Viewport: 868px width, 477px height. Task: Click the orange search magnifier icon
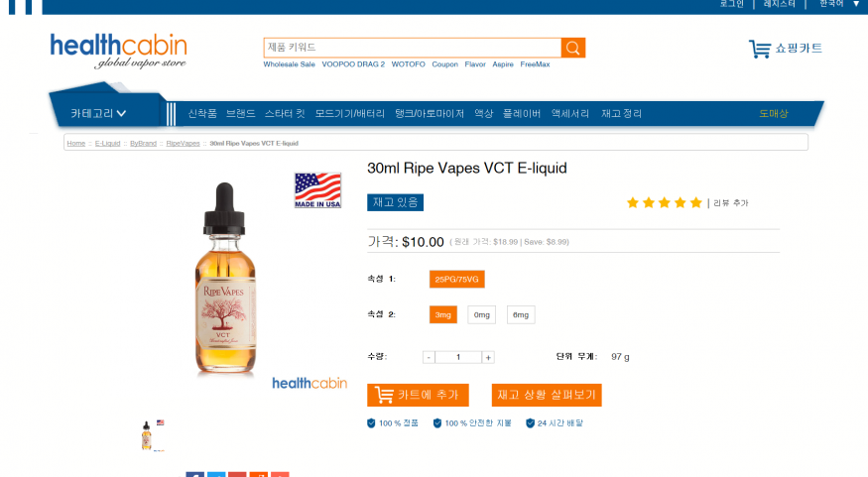[573, 49]
